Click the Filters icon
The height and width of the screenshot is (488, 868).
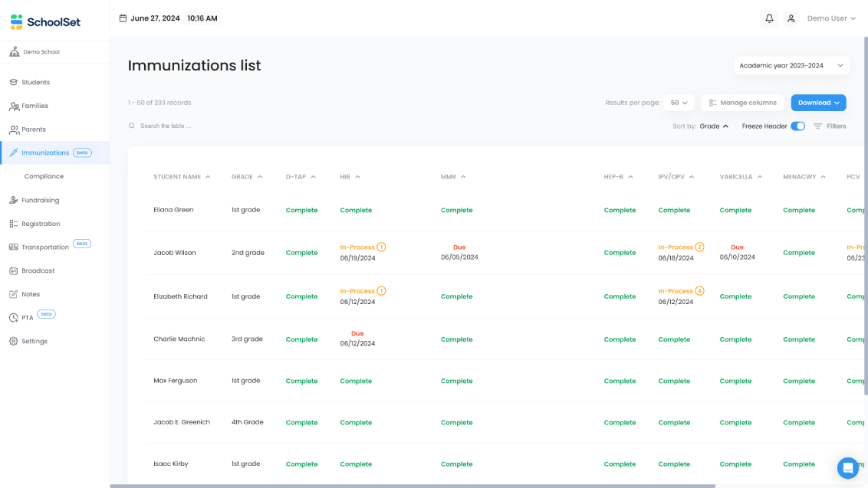(818, 126)
